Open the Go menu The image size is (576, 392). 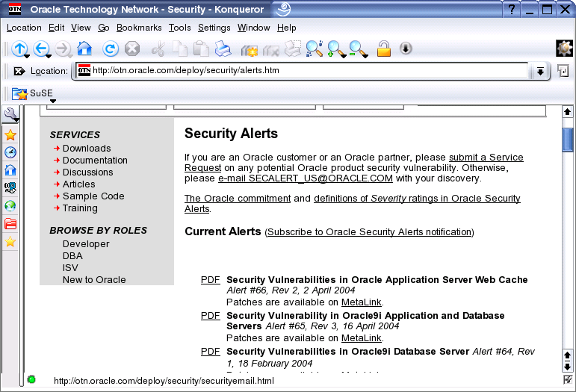(104, 28)
